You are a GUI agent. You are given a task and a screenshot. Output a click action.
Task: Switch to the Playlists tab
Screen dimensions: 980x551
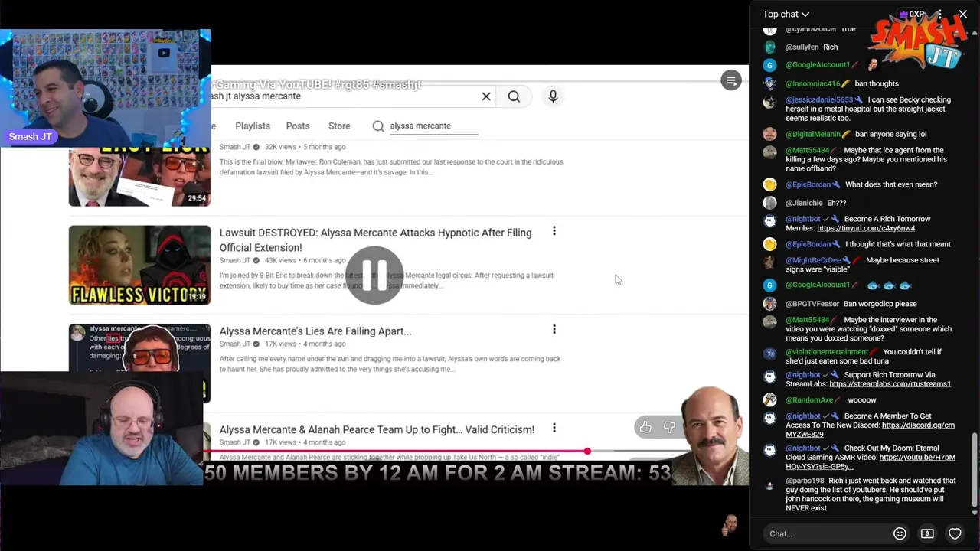253,126
